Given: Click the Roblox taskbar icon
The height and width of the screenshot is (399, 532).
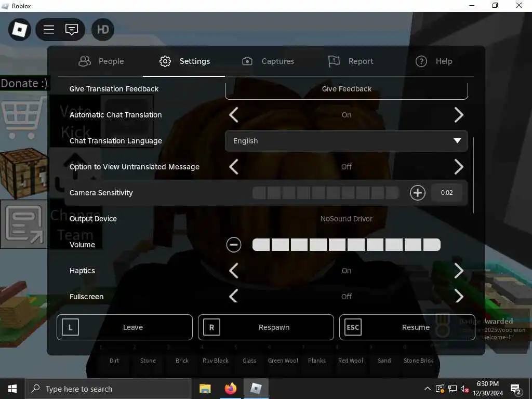Looking at the screenshot, I should pyautogui.click(x=256, y=389).
